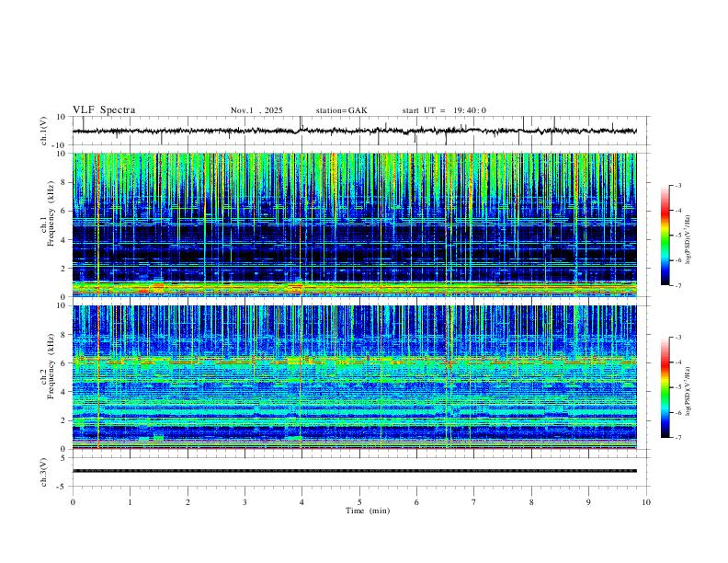Click the 'start UT = 19:40:0' label
Viewport: 728px width, 563px height.
pos(444,110)
